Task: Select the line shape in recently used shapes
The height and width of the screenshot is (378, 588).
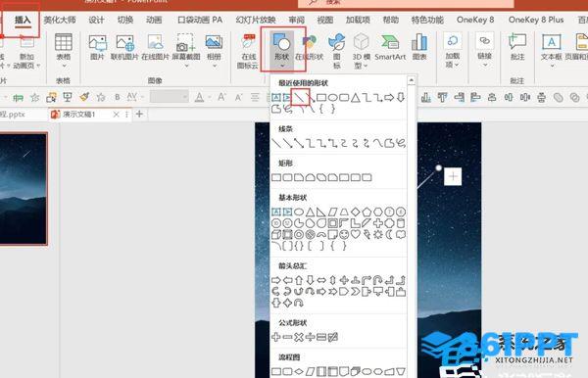Action: tap(299, 98)
